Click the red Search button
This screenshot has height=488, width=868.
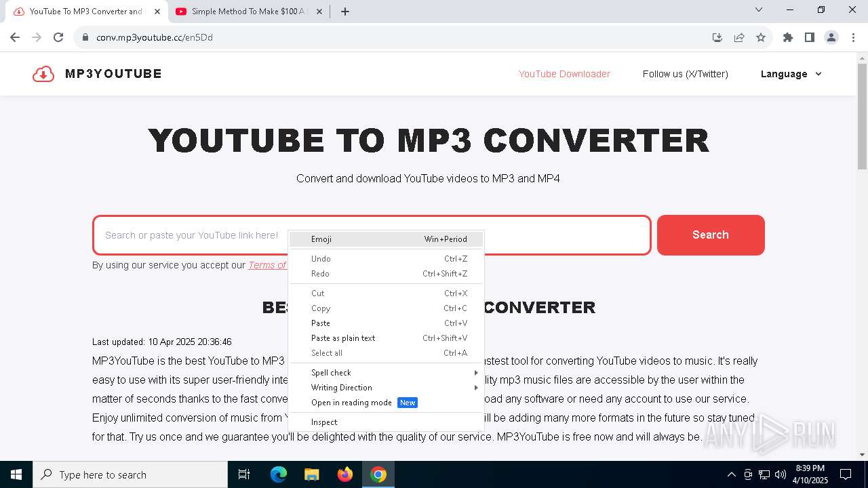[711, 235]
